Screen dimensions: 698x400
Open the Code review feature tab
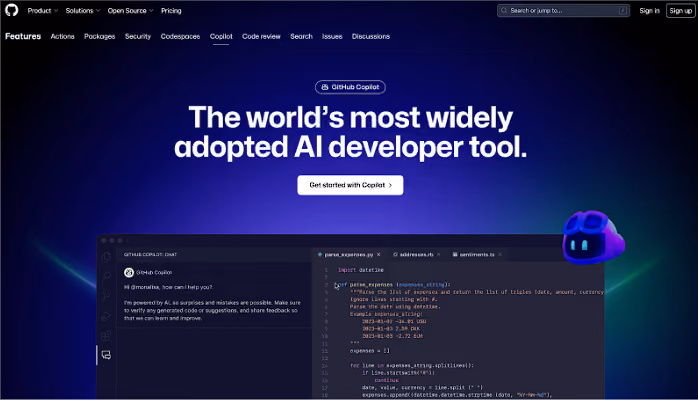(261, 36)
